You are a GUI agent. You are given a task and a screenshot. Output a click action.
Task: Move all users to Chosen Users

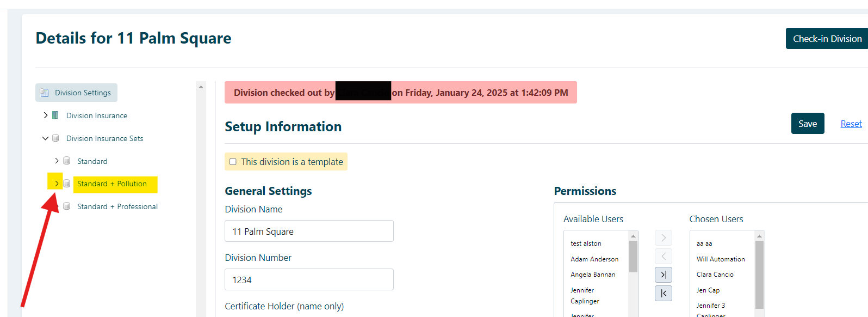point(664,275)
